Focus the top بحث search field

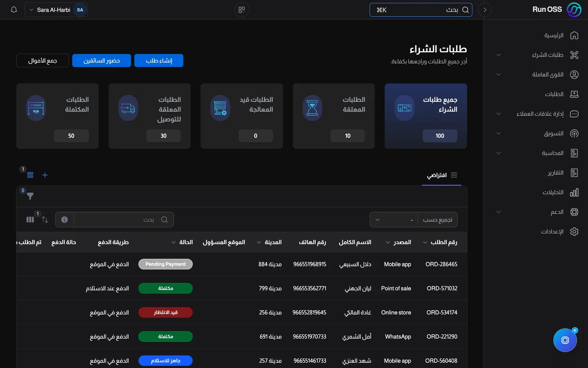tap(421, 10)
